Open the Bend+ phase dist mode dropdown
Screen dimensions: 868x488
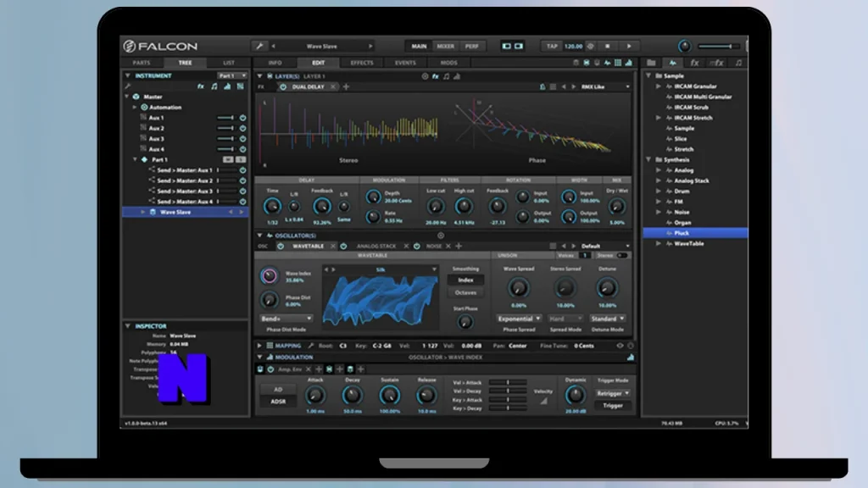pyautogui.click(x=287, y=319)
